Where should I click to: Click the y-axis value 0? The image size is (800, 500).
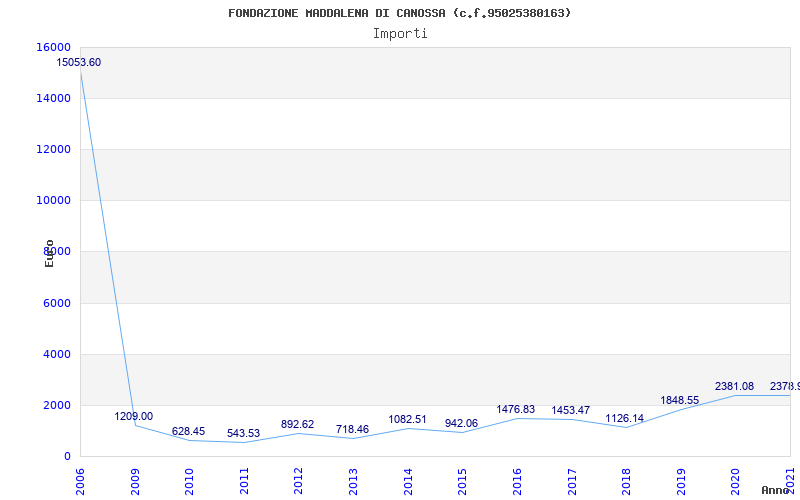[x=67, y=456]
